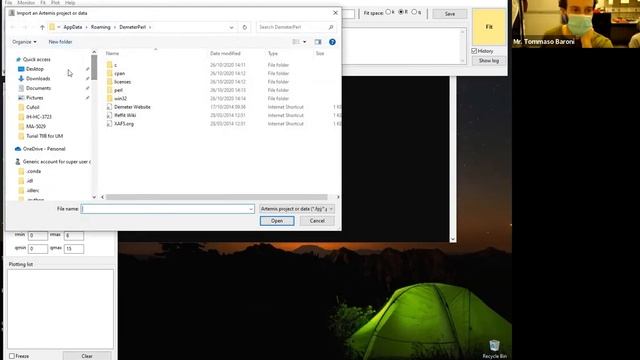Open the Monitor menu
This screenshot has height=360, width=640.
(x=26, y=2)
